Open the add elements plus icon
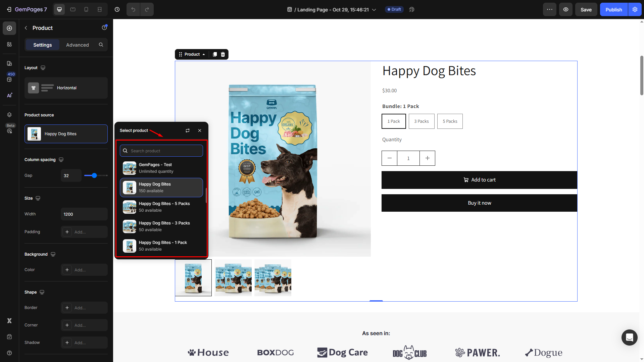This screenshot has height=362, width=644. click(x=9, y=28)
